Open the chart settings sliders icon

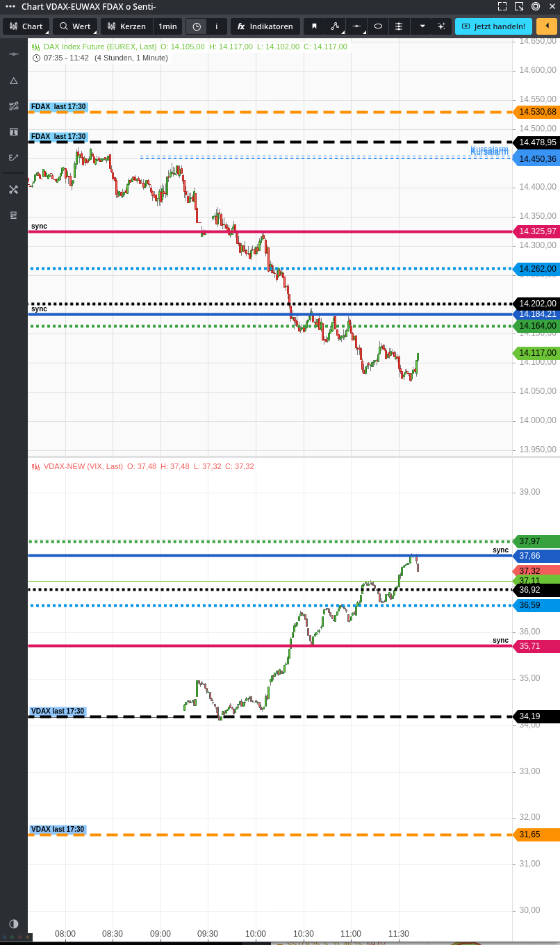[398, 26]
